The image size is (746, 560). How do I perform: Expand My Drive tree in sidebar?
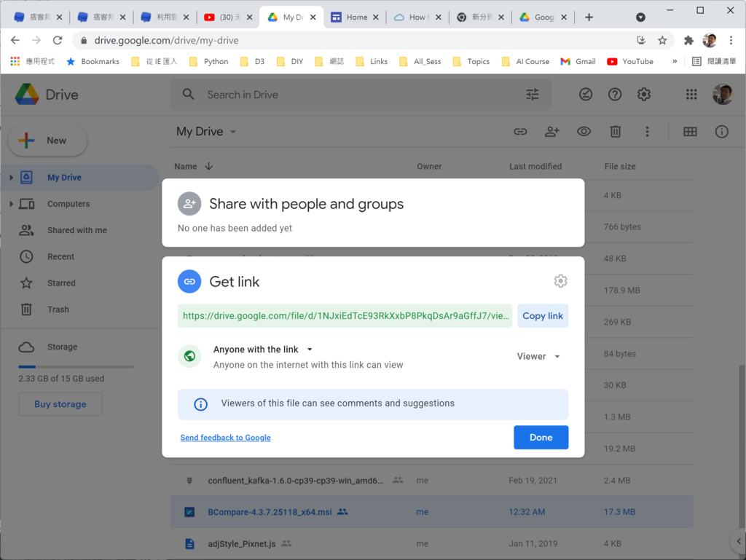tap(11, 177)
